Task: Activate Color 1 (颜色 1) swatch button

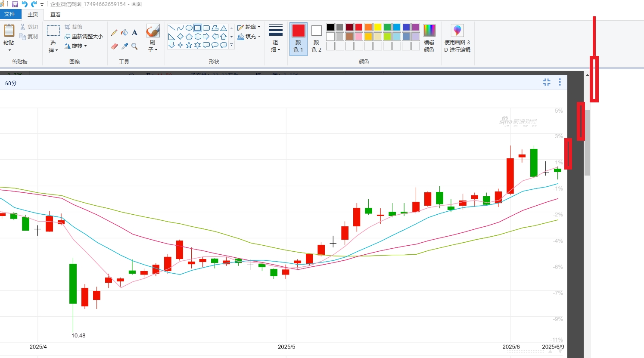Action: tap(298, 39)
